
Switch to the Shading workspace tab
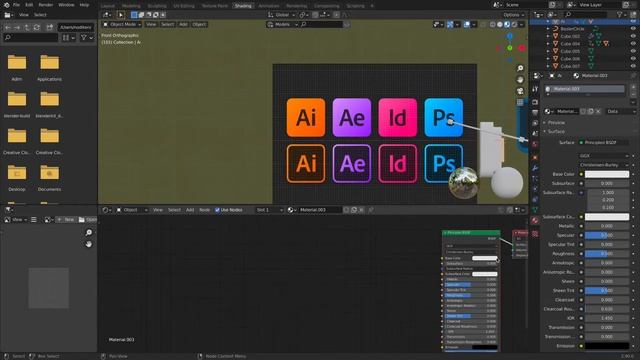(243, 6)
